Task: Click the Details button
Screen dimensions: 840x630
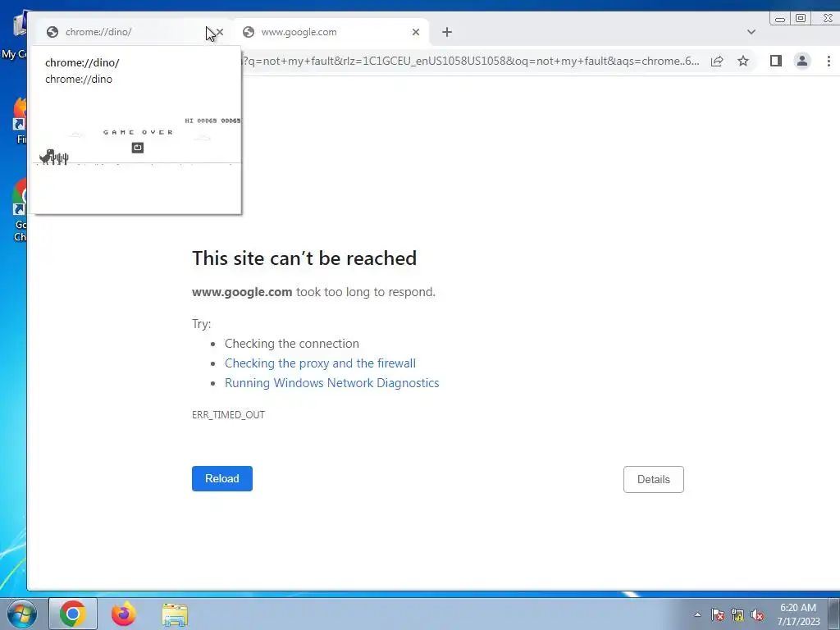Action: point(654,479)
